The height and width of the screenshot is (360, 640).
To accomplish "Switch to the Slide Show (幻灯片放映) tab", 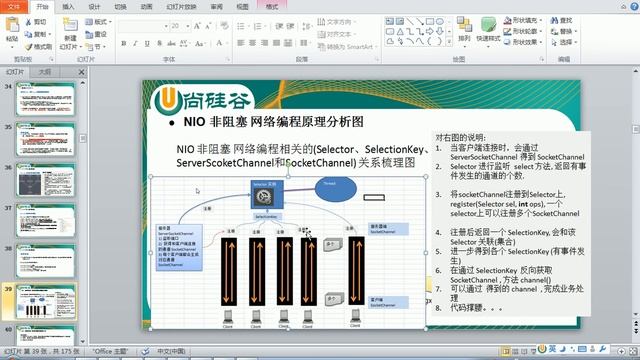I will click(x=181, y=7).
